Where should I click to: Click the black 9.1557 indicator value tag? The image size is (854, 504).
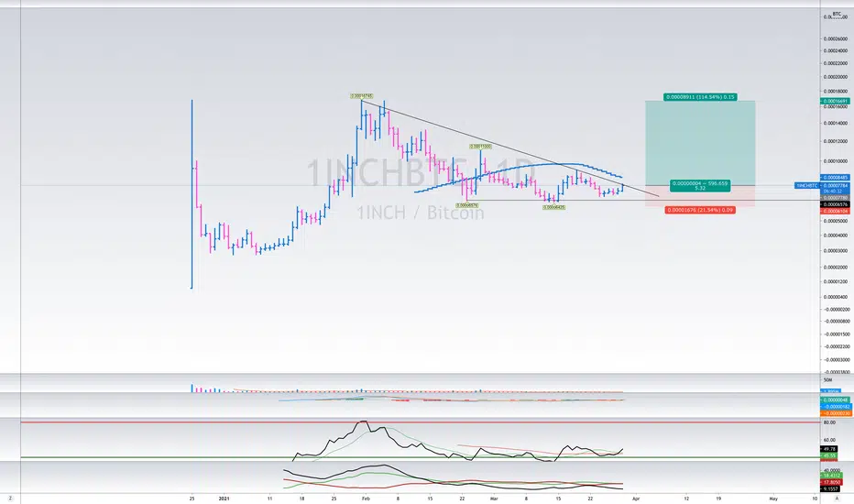830,488
